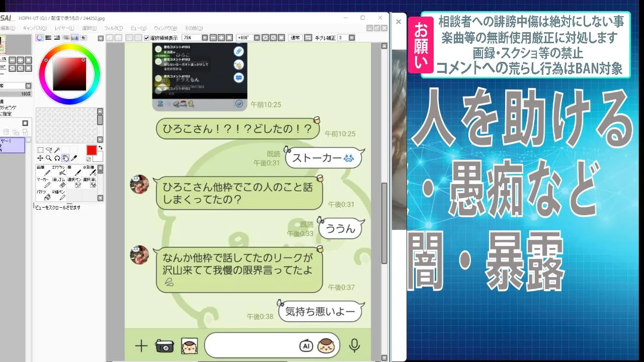Select the zoom magnifier tool
Screen dimensions: 644x362
49,158
